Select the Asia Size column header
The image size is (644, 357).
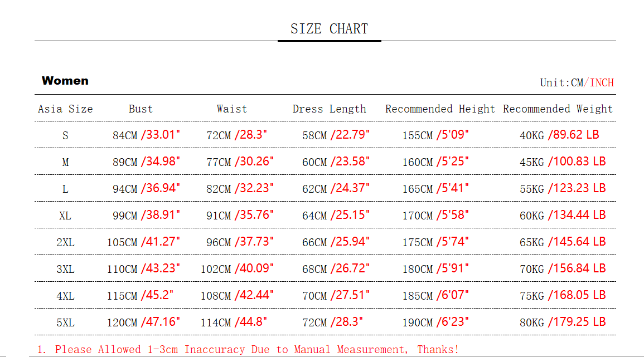coord(65,109)
